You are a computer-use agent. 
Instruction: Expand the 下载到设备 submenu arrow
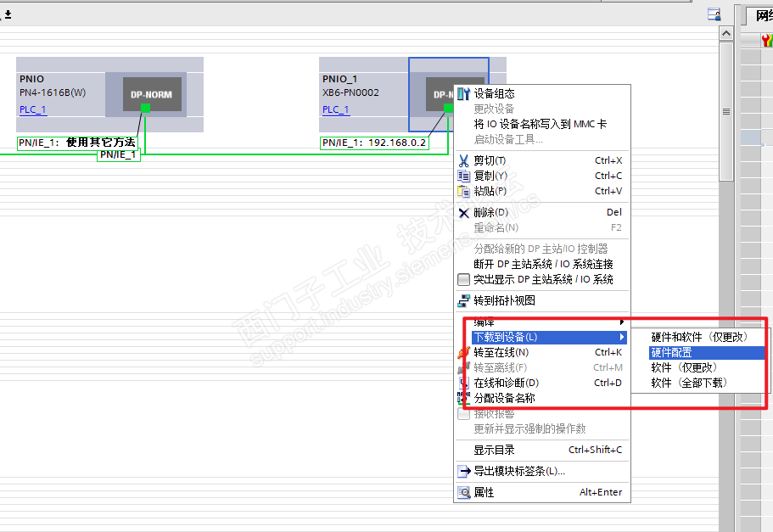622,337
